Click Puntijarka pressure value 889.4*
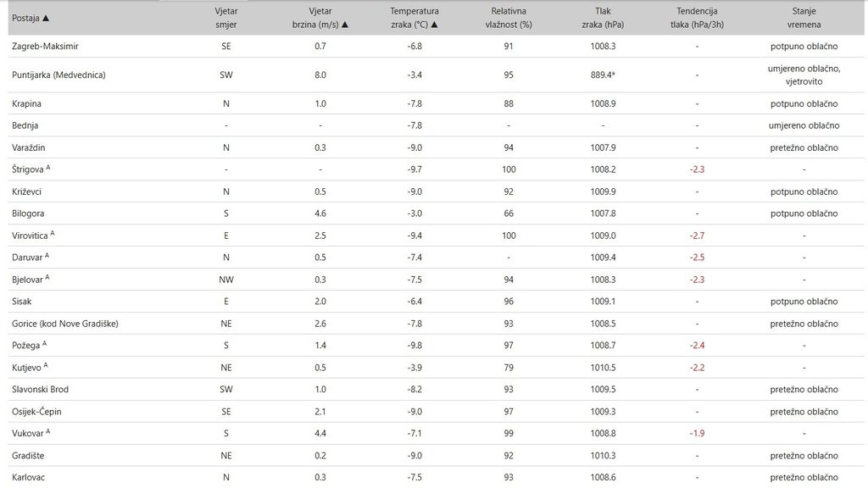Viewport: 868px width, 488px height. pos(603,75)
